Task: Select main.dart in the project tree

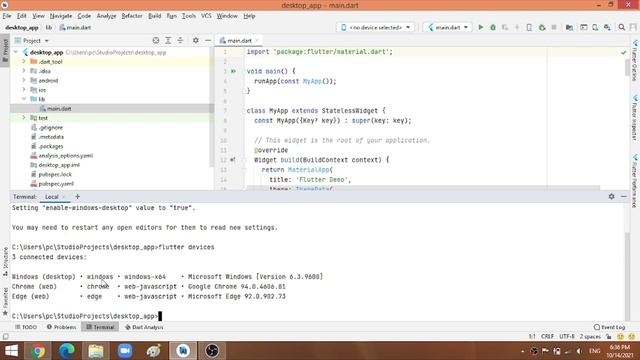Action: 59,109
